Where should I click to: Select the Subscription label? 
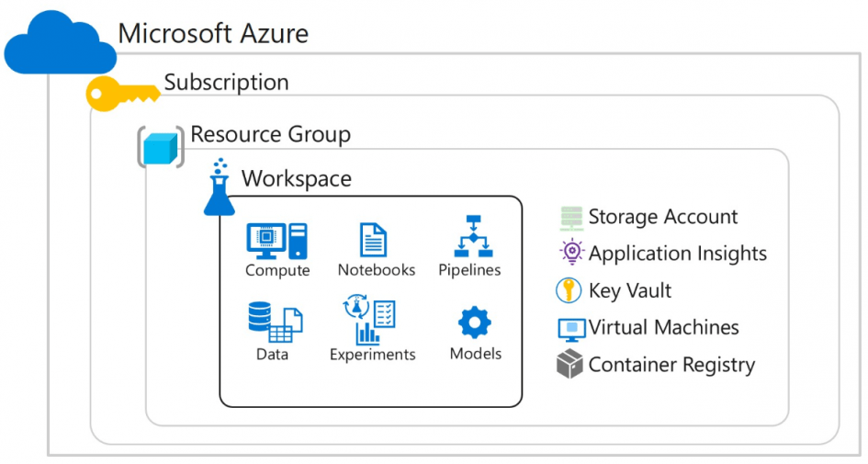tap(226, 83)
